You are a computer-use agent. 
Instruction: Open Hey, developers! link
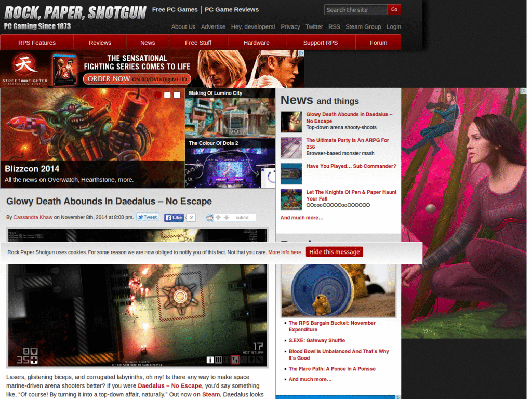click(253, 27)
